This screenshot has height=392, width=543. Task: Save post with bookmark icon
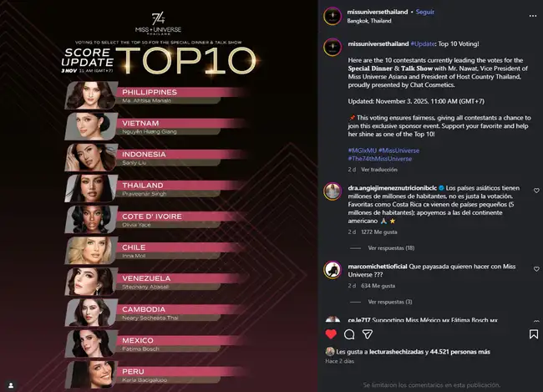pyautogui.click(x=533, y=334)
